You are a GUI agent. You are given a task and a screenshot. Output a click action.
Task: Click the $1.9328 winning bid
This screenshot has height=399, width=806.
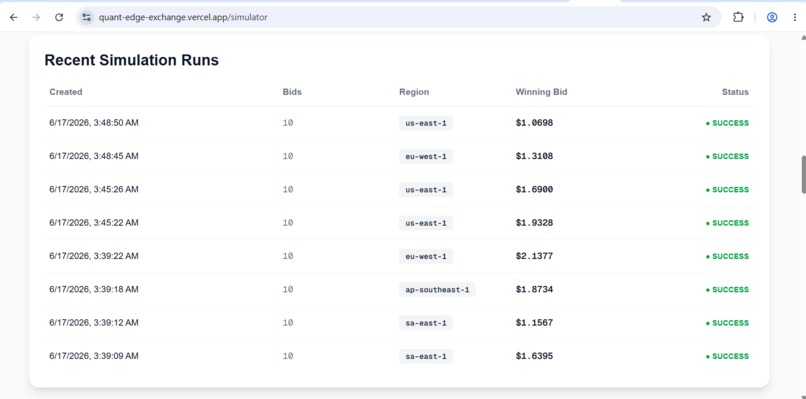534,223
